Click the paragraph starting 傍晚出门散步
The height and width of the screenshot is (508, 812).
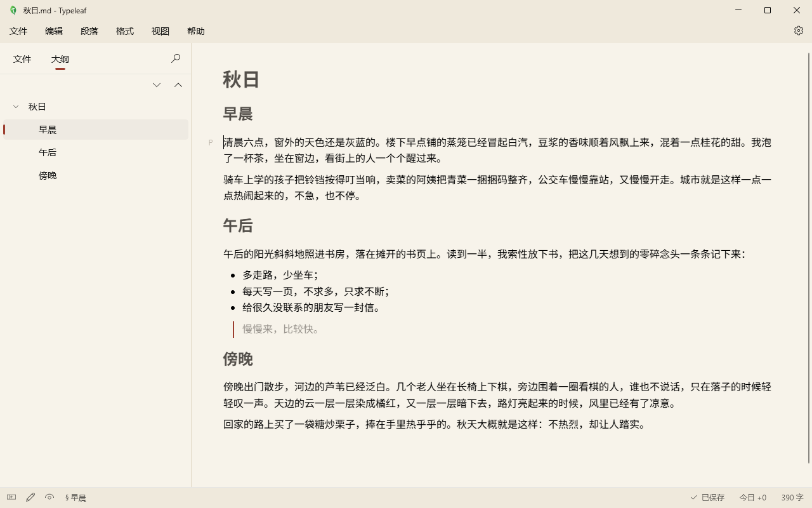497,395
